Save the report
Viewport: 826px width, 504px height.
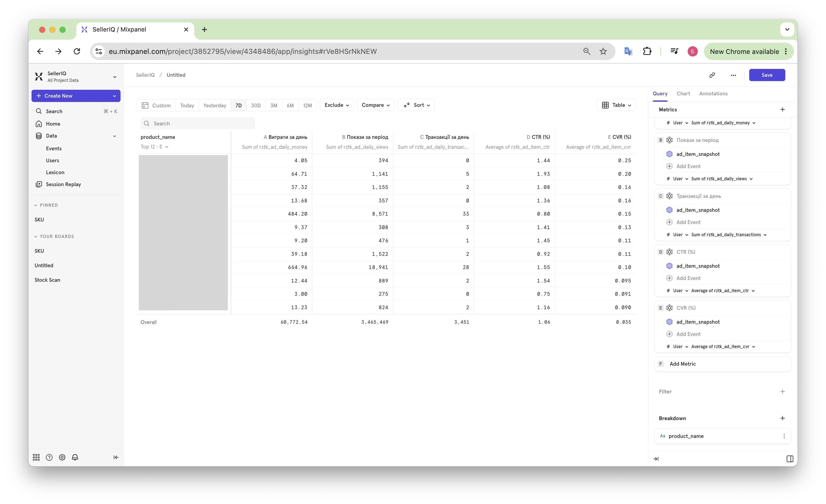[767, 75]
